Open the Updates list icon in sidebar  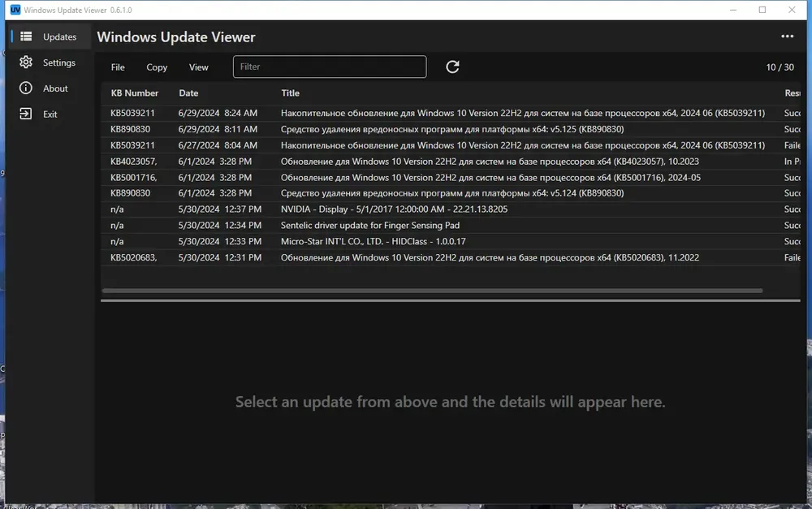[x=26, y=37]
